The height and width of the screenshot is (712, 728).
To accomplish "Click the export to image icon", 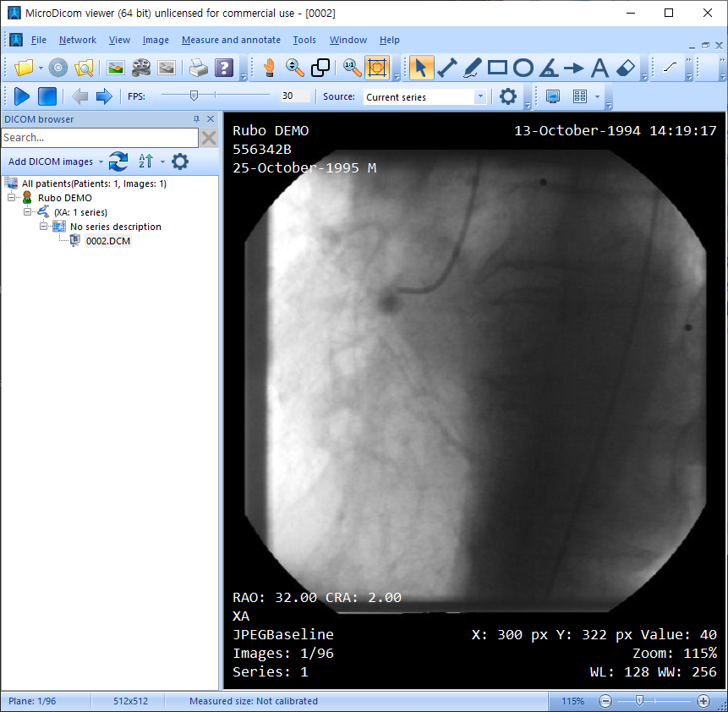I will (116, 68).
